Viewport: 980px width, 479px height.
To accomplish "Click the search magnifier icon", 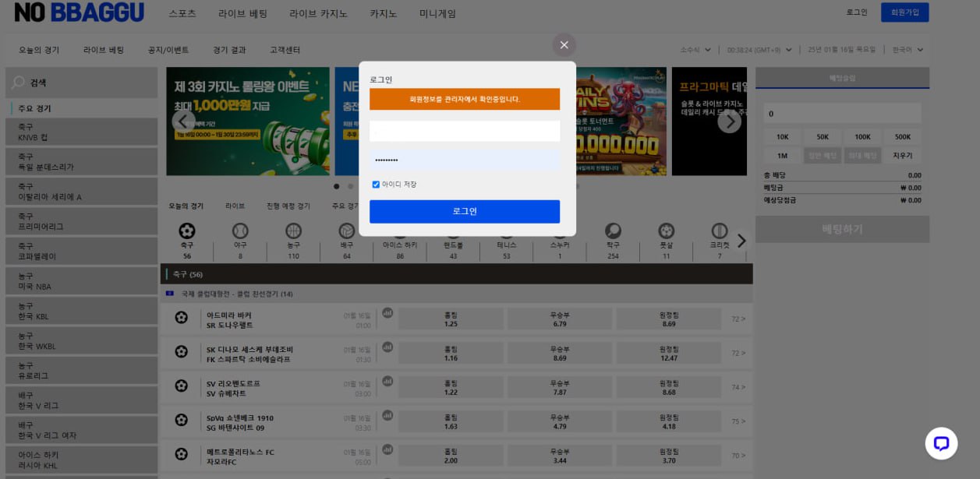I will (19, 83).
